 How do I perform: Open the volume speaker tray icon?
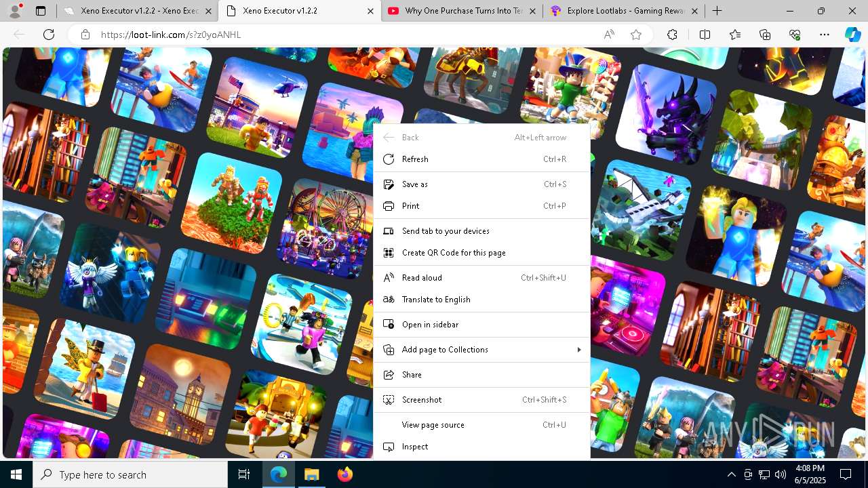[780, 474]
